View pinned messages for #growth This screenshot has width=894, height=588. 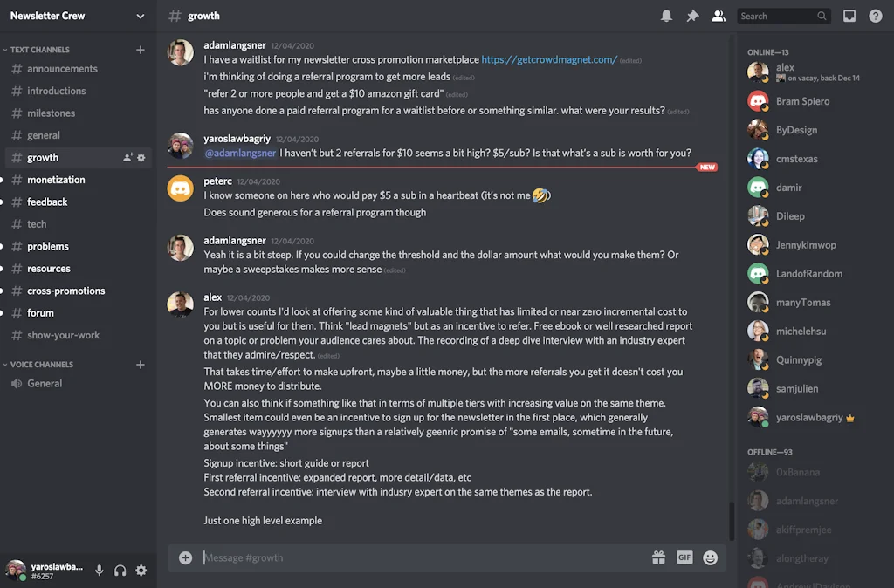692,16
